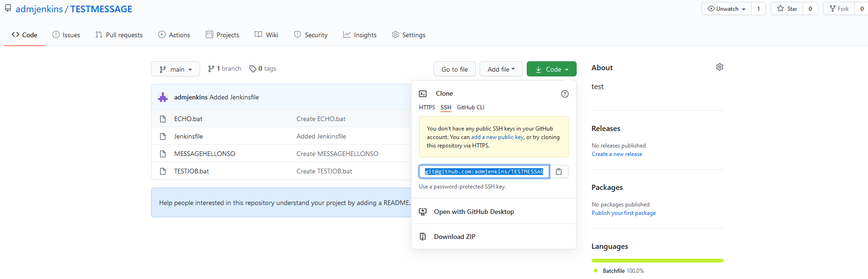Open Jenkinsfile row commit Added Jenkinsfile
Screen dimensions: 868x279
coord(321,136)
